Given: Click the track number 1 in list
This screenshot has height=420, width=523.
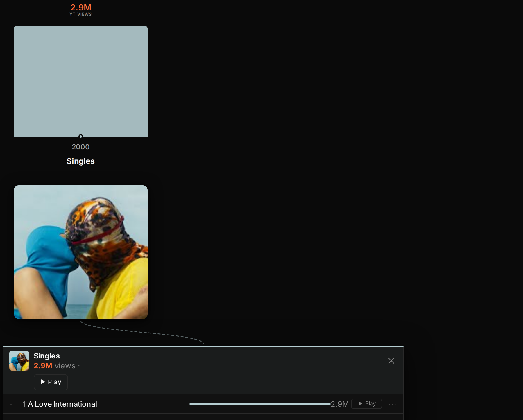Looking at the screenshot, I should click(24, 404).
